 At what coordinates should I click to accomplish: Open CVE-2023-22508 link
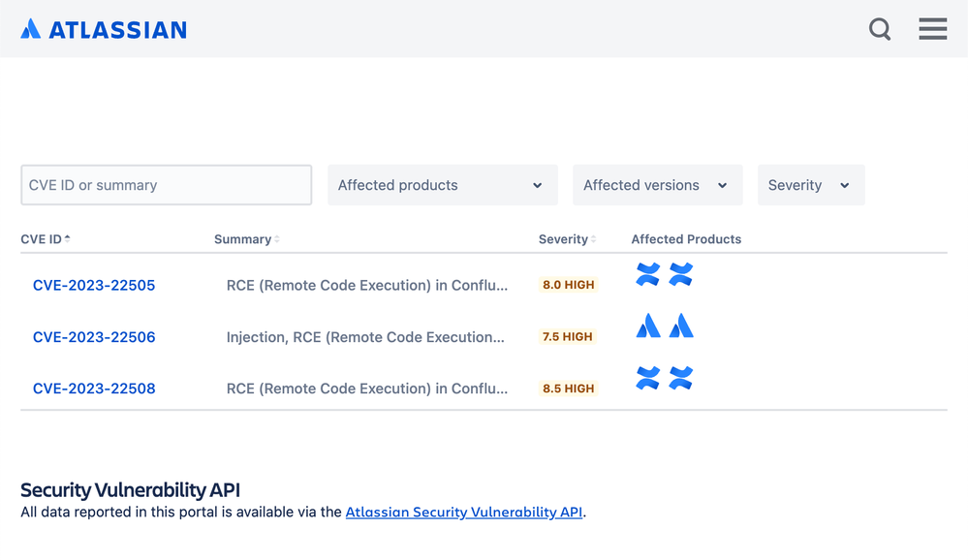click(94, 389)
